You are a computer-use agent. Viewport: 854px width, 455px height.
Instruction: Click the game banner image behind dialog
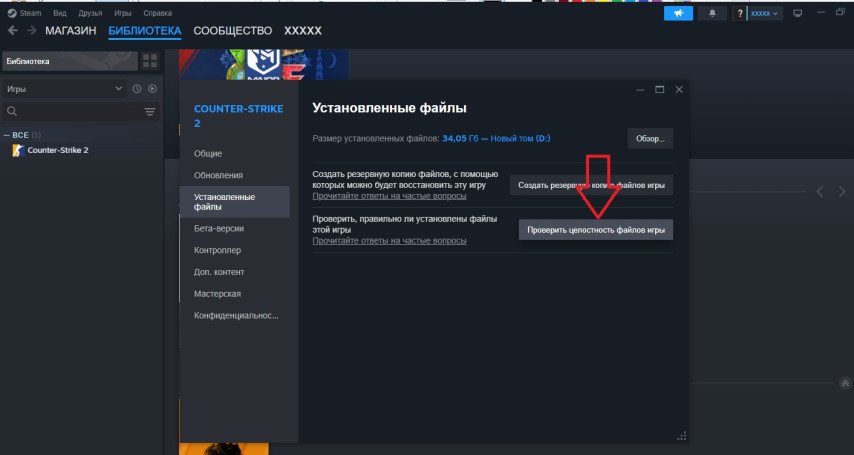264,64
